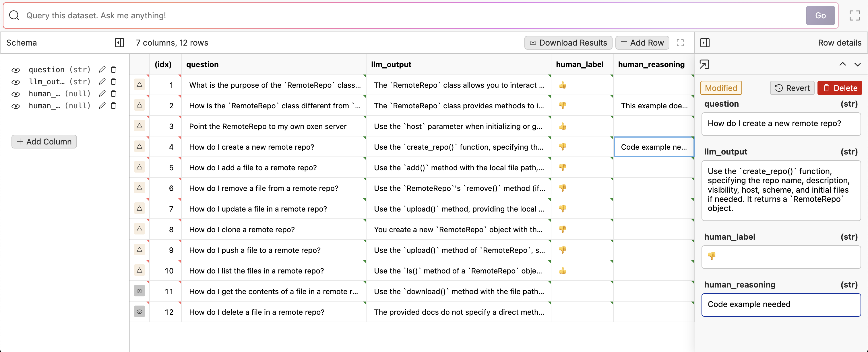Click the modified triangle icon for row 4
The width and height of the screenshot is (868, 352).
tap(139, 147)
